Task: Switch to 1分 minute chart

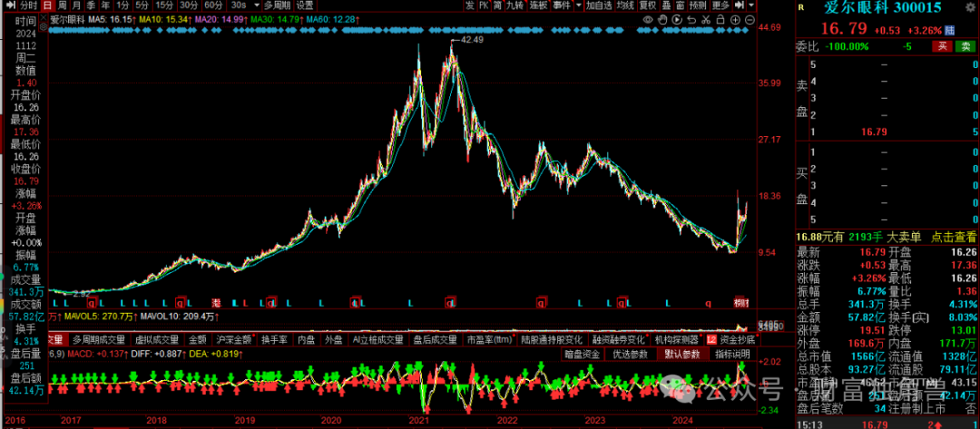Action: pyautogui.click(x=122, y=5)
